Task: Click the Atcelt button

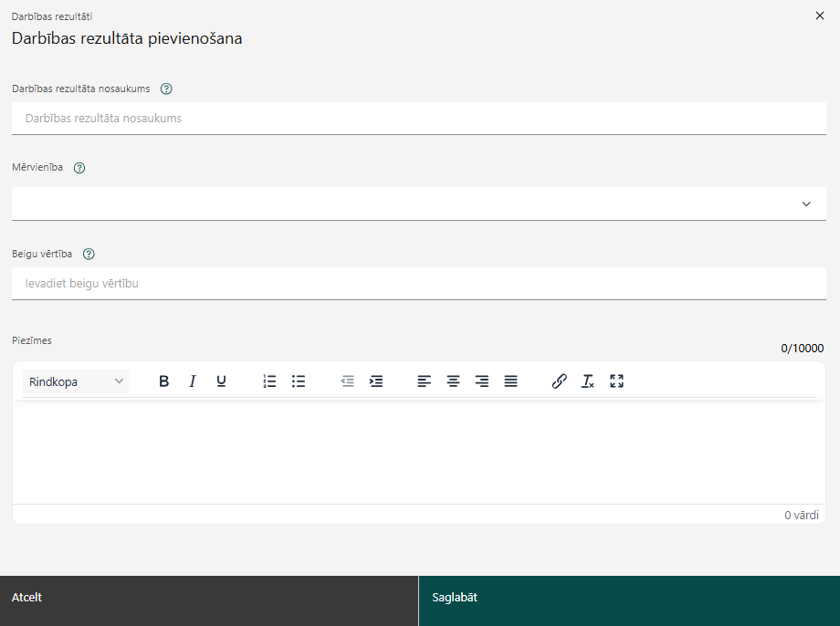Action: [x=209, y=600]
